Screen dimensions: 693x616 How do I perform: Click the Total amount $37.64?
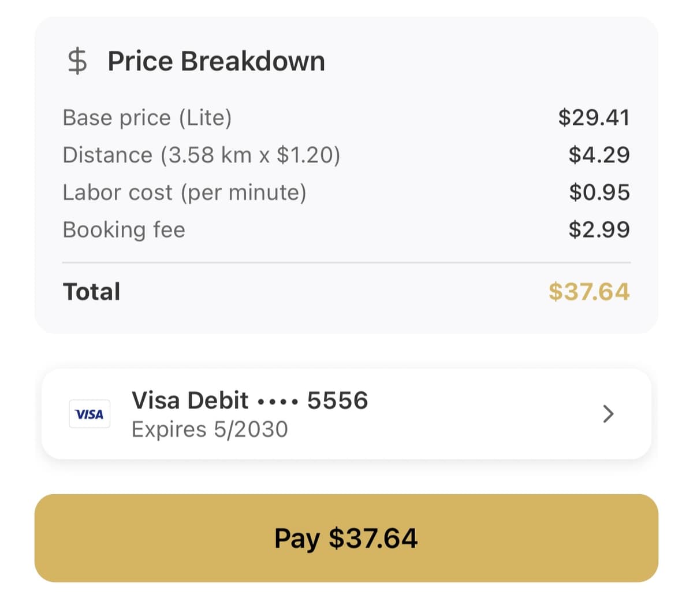(590, 291)
